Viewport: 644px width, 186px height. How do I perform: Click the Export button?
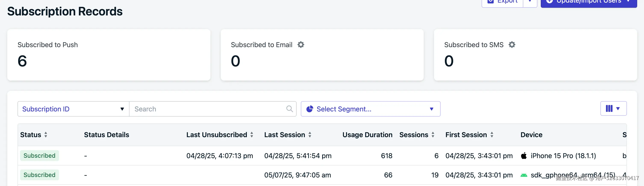pos(503,2)
